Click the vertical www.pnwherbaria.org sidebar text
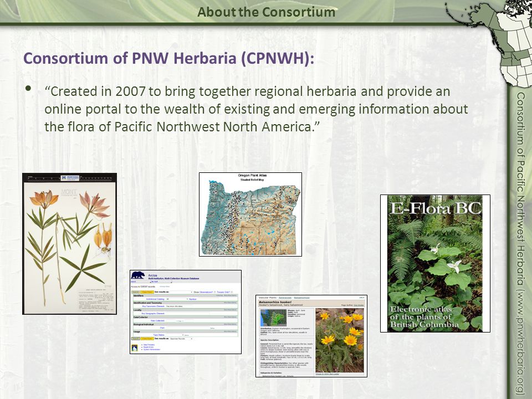 [x=521, y=244]
